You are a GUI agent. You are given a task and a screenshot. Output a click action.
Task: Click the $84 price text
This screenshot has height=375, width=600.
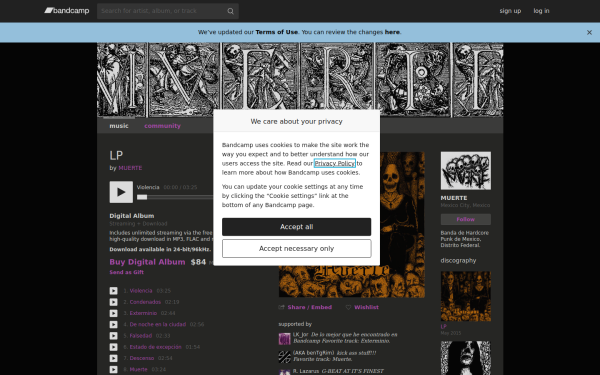point(198,262)
